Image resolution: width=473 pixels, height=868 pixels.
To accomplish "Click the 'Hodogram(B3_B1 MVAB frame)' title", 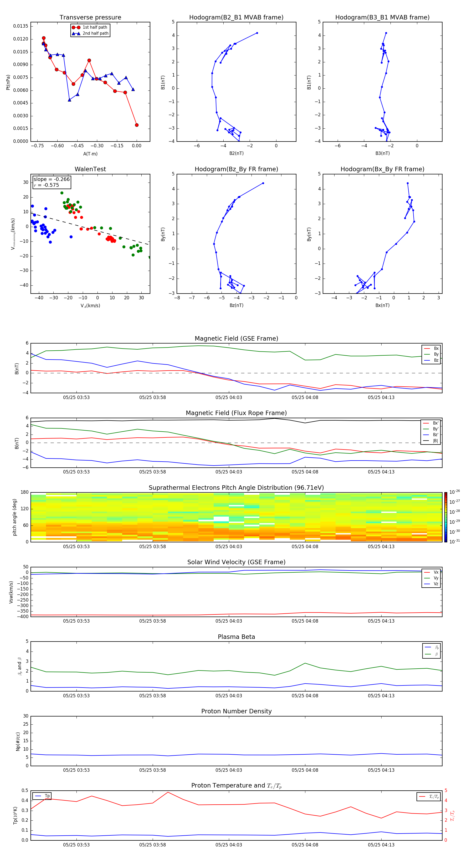I will click(382, 18).
